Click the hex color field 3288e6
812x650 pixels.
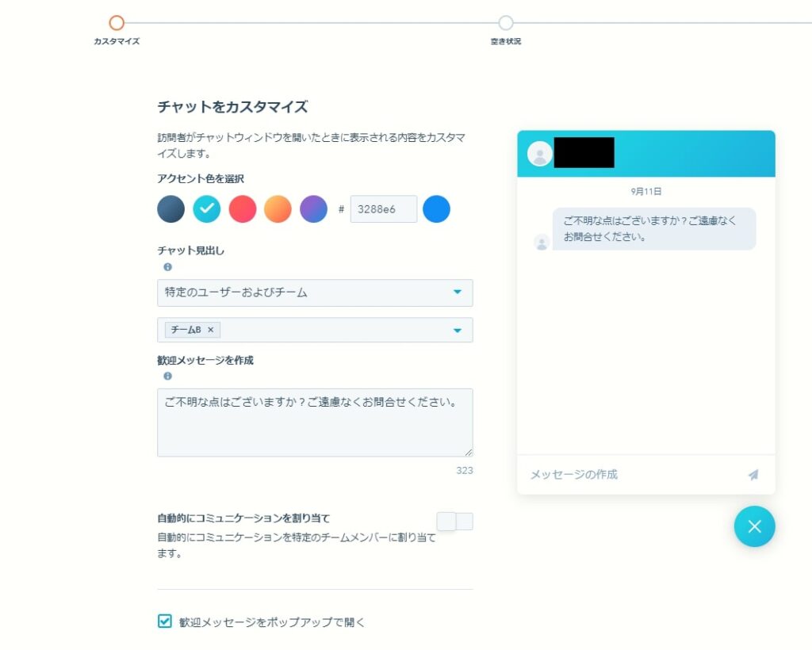click(384, 209)
